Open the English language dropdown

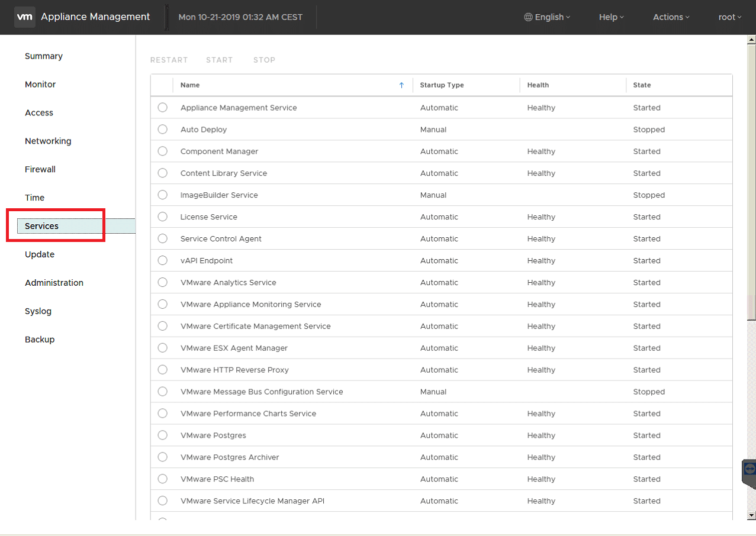(x=548, y=17)
